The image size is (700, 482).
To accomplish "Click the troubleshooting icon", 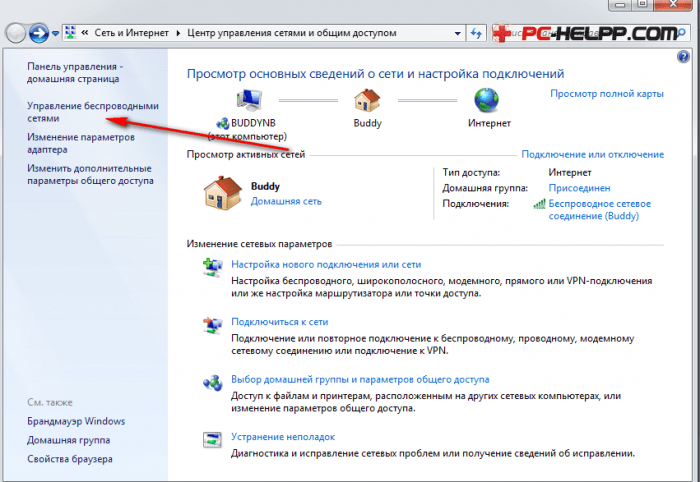I will point(212,440).
